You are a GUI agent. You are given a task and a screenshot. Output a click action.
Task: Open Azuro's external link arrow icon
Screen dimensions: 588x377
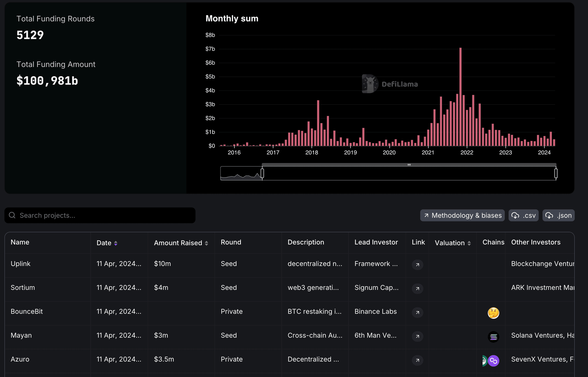coord(417,360)
